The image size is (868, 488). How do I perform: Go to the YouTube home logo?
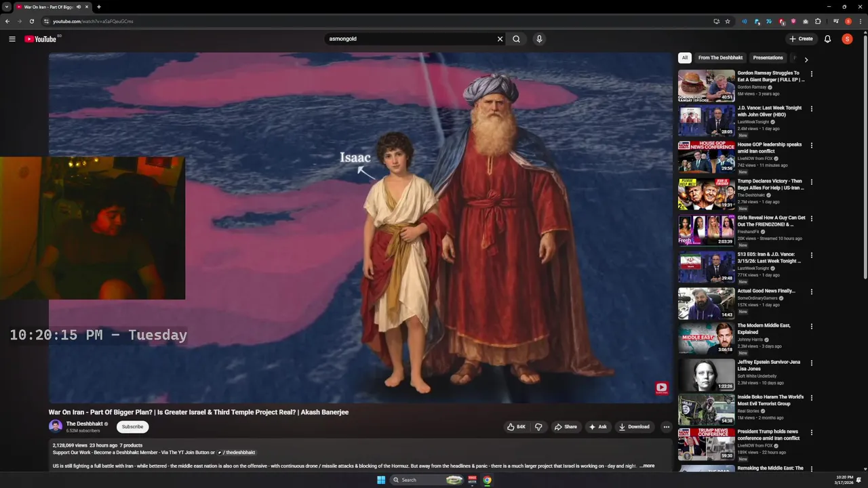tap(41, 39)
